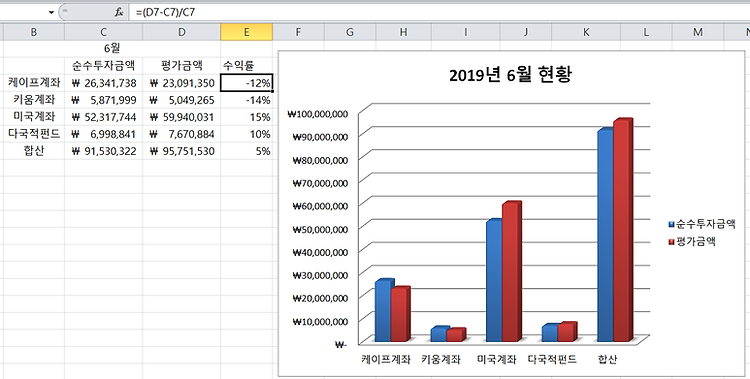The height and width of the screenshot is (379, 750).
Task: Click cell with value 6,998,841
Action: point(103,134)
